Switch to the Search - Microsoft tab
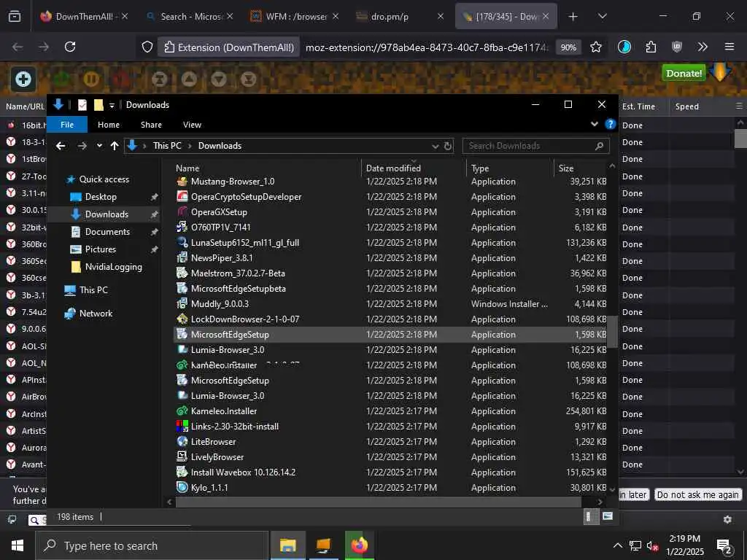747x560 pixels. 190,17
